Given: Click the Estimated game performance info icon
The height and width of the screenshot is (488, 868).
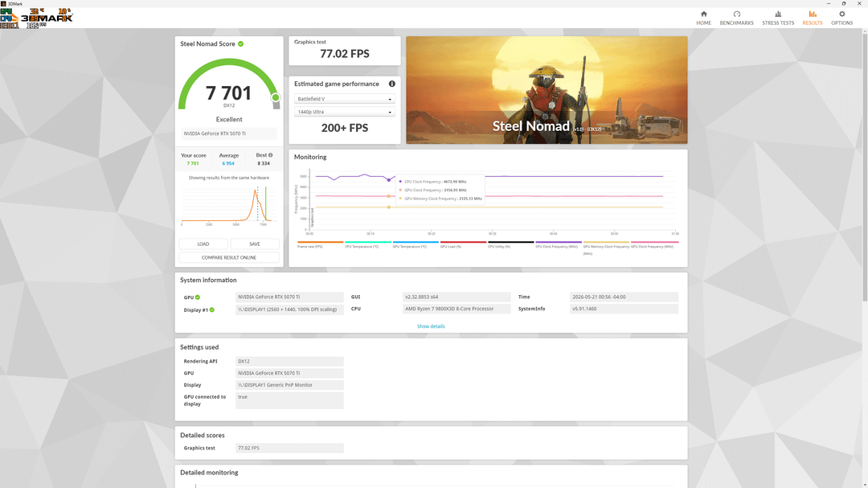Looking at the screenshot, I should 392,84.
